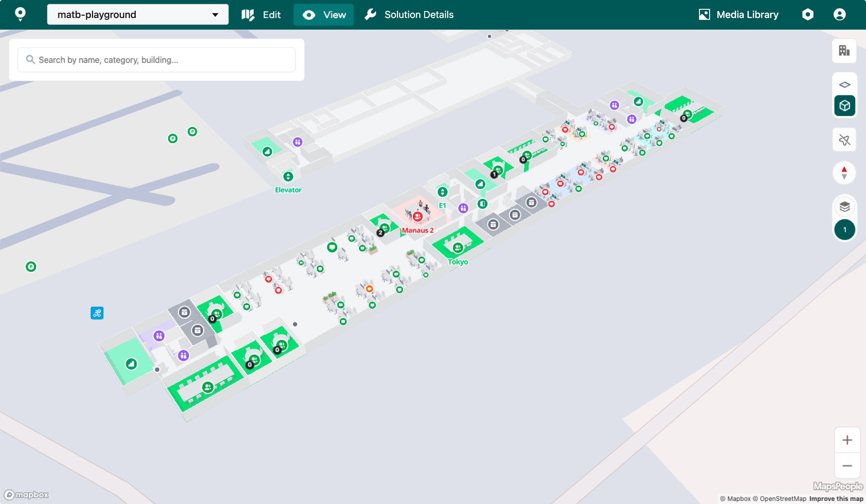Select floor 1 in floor selector
Viewport: 866px width, 504px height.
(x=844, y=230)
